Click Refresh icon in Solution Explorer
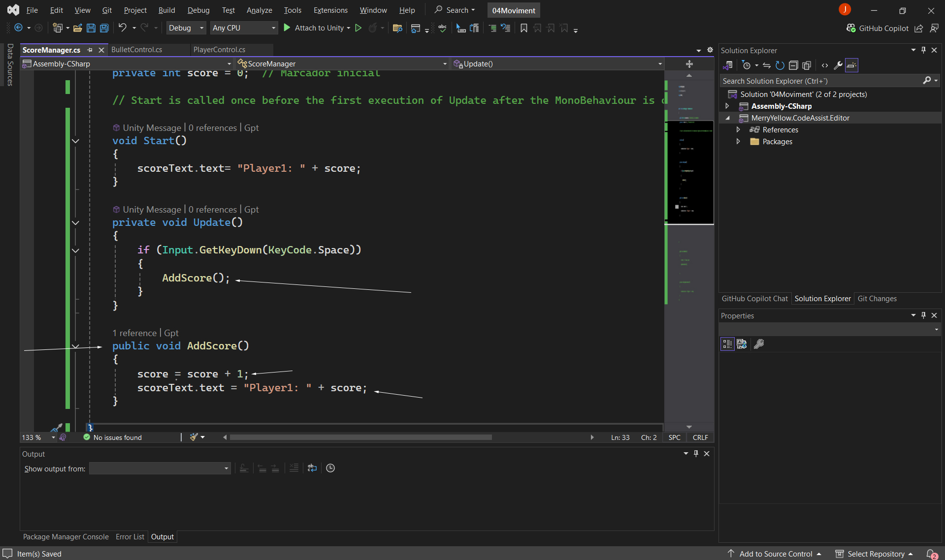 coord(780,65)
